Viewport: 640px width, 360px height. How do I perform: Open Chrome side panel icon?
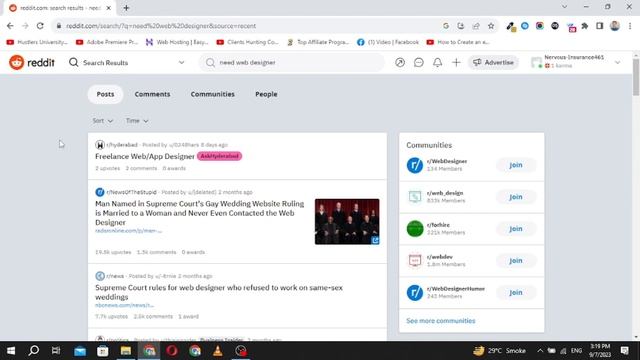600,26
